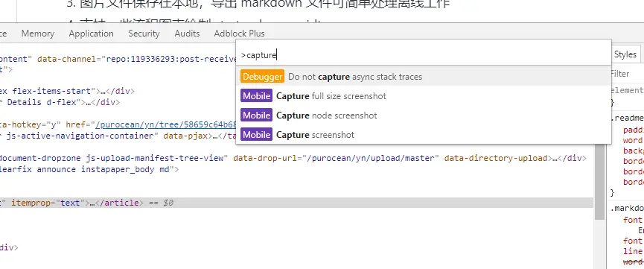
Task: Open the Adblock Plus panel tab
Action: pyautogui.click(x=239, y=34)
